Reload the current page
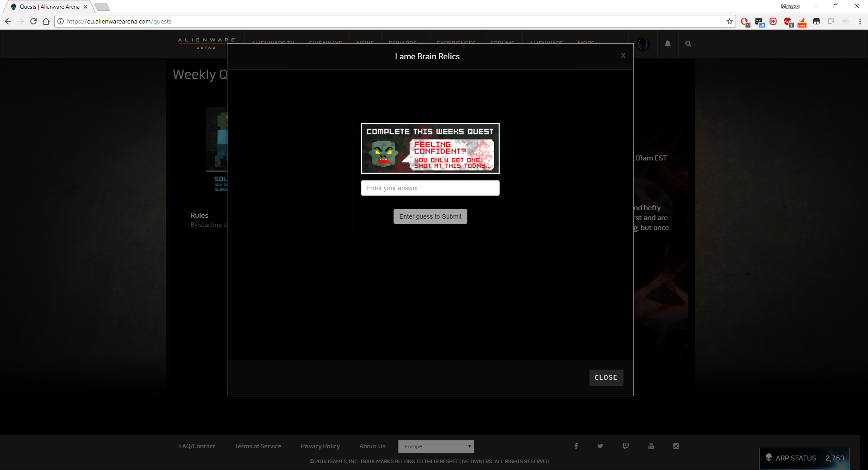Image resolution: width=868 pixels, height=470 pixels. click(33, 21)
